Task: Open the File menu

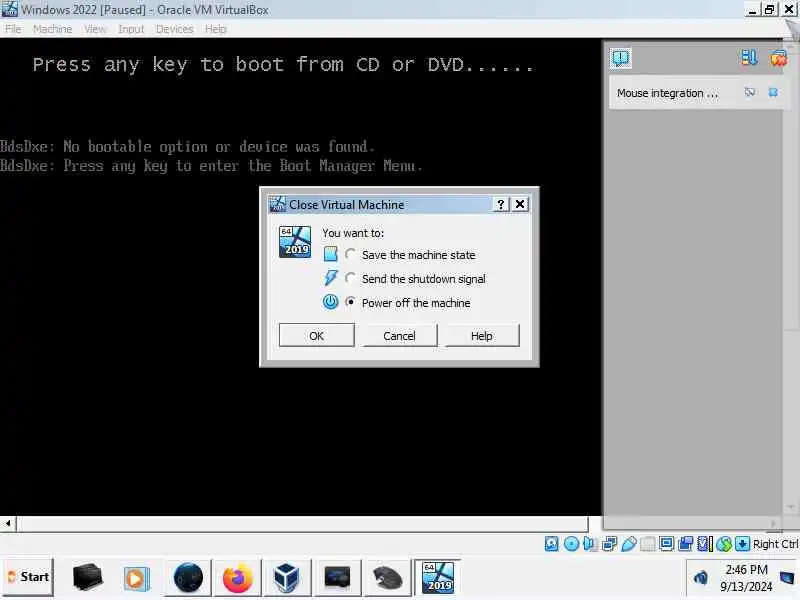Action: (13, 29)
